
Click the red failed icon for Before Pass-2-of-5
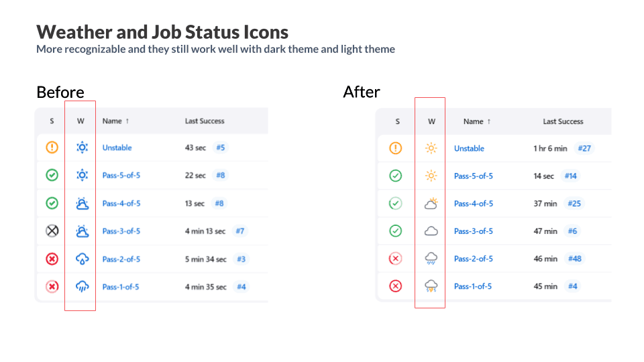point(52,259)
